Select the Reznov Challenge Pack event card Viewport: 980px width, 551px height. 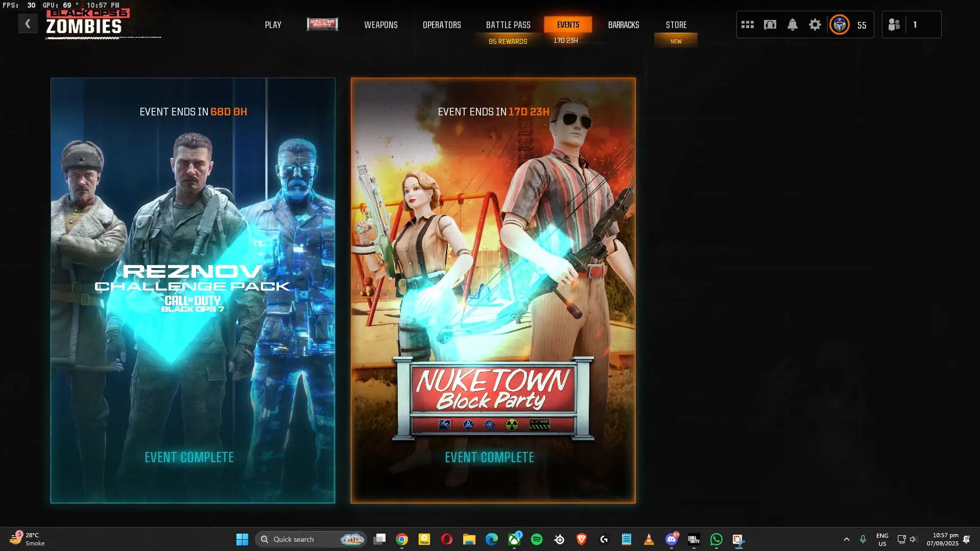[x=193, y=290]
